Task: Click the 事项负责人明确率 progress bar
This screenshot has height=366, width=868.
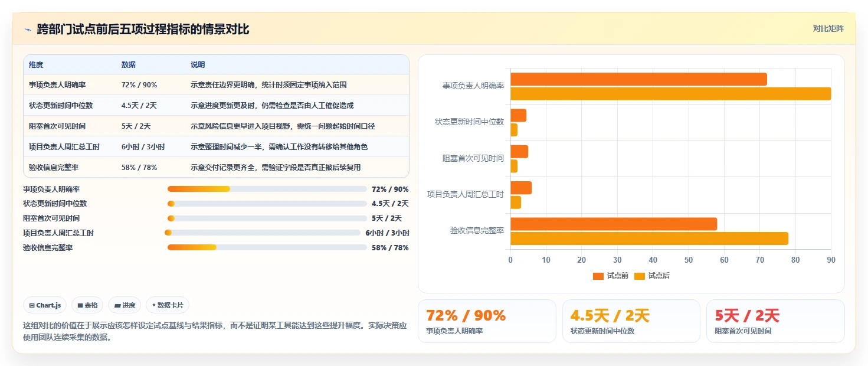Action: coord(267,189)
